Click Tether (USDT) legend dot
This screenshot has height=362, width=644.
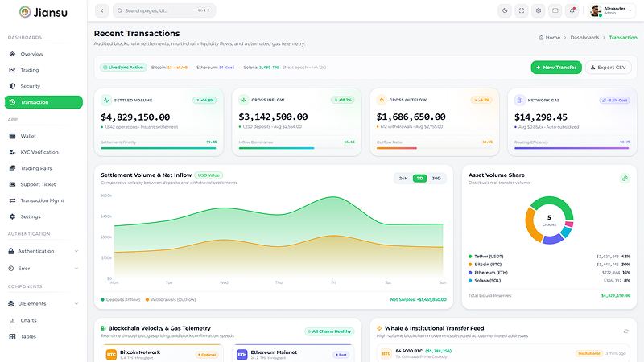coord(470,256)
